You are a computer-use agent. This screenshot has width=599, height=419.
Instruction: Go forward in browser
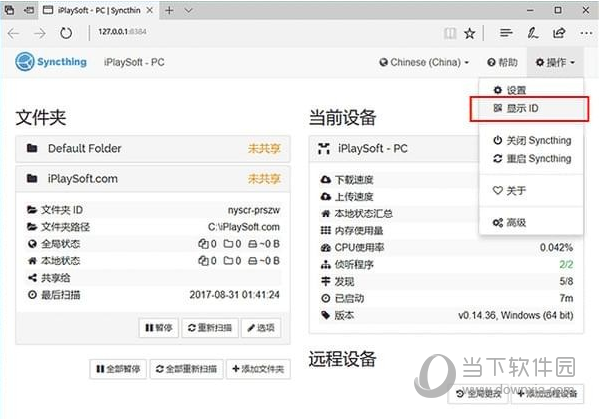[x=40, y=34]
